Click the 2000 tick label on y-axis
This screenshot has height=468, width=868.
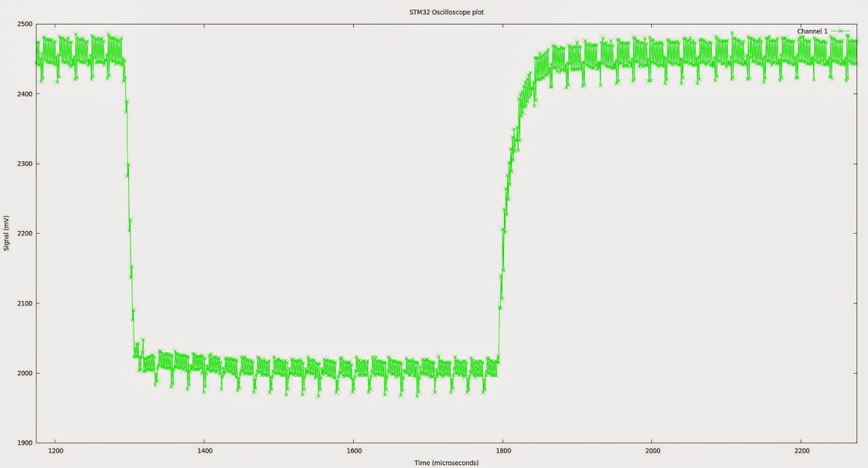pyautogui.click(x=24, y=373)
